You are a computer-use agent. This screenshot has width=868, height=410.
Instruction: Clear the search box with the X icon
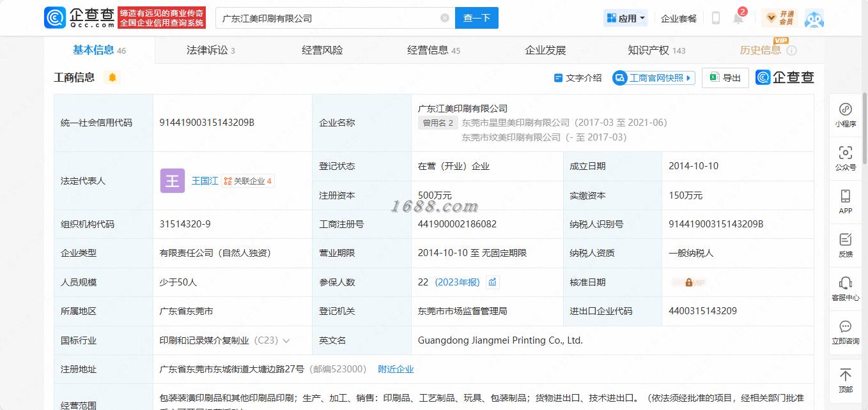(445, 18)
